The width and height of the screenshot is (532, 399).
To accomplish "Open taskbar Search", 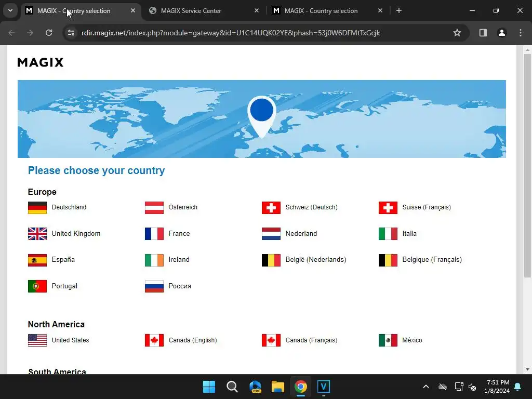I will (x=232, y=387).
